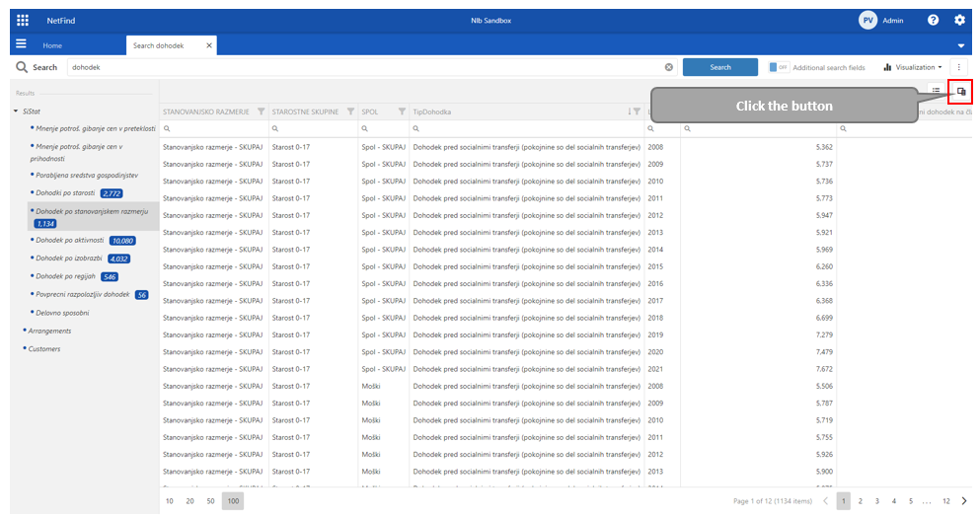The height and width of the screenshot is (518, 980).
Task: Go to the next results page arrow
Action: click(964, 501)
